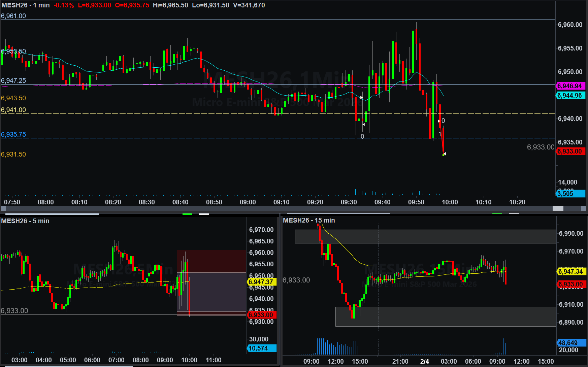Click the white fill arrow labeled 0 near 09:57
This screenshot has width=588, height=367.
click(439, 121)
